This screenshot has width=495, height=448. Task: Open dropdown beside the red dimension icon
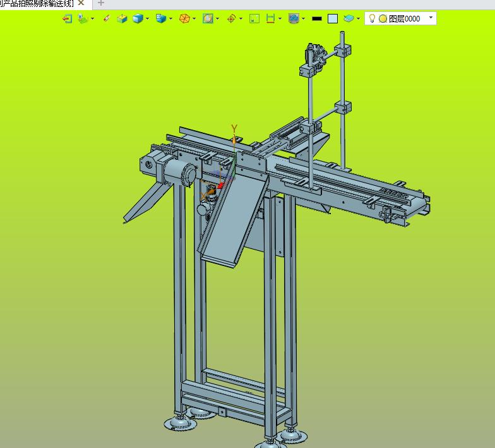pos(280,19)
